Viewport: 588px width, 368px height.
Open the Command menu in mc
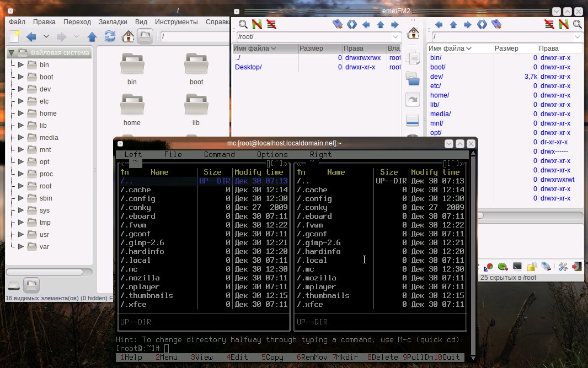220,154
